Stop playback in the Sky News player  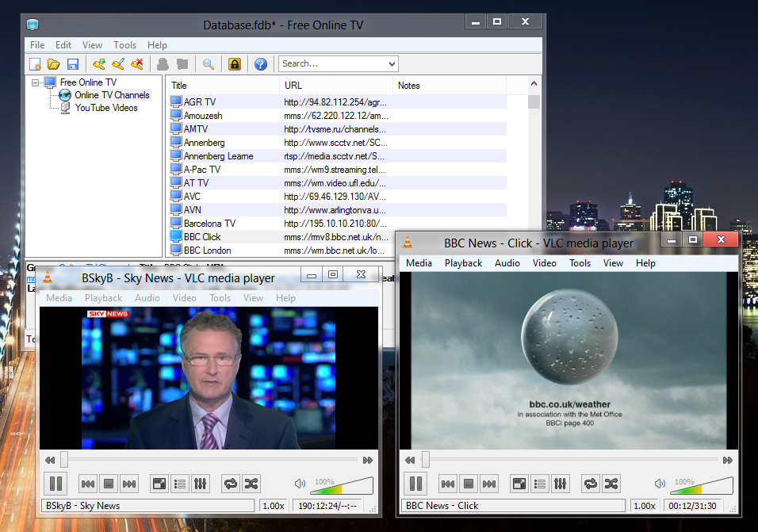point(109,483)
